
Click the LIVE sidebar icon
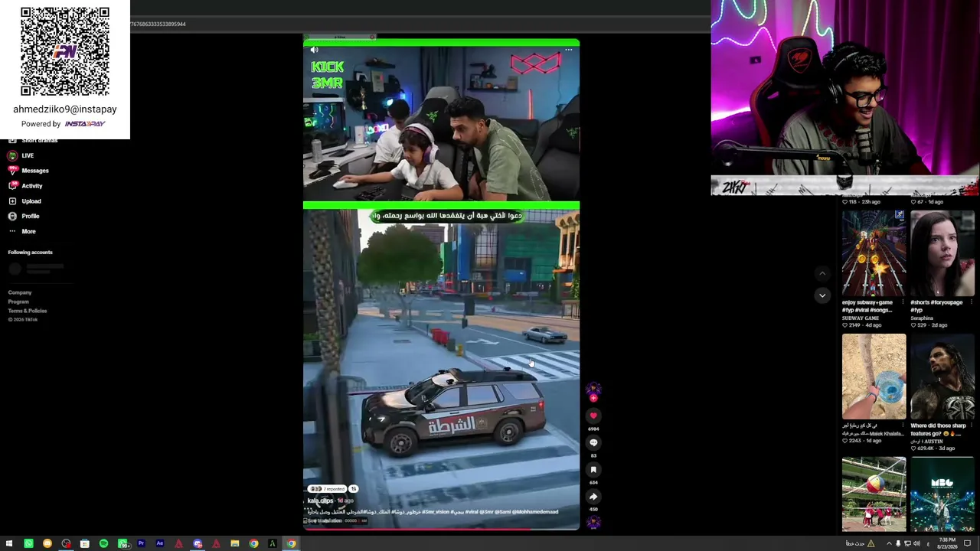[12, 155]
